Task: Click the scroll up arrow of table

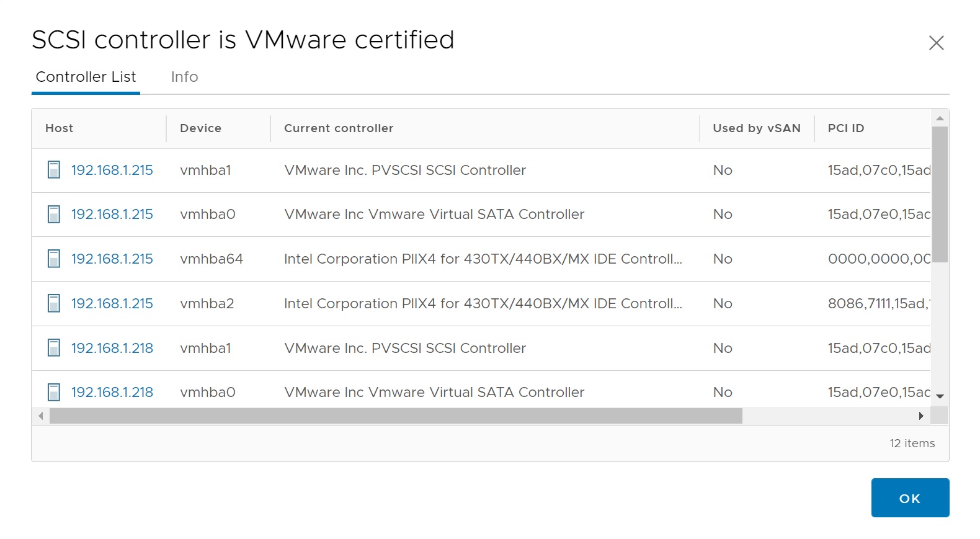Action: [x=940, y=118]
